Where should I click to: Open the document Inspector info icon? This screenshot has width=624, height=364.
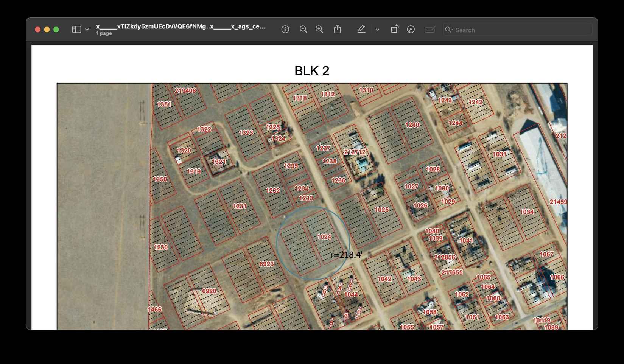(x=285, y=30)
